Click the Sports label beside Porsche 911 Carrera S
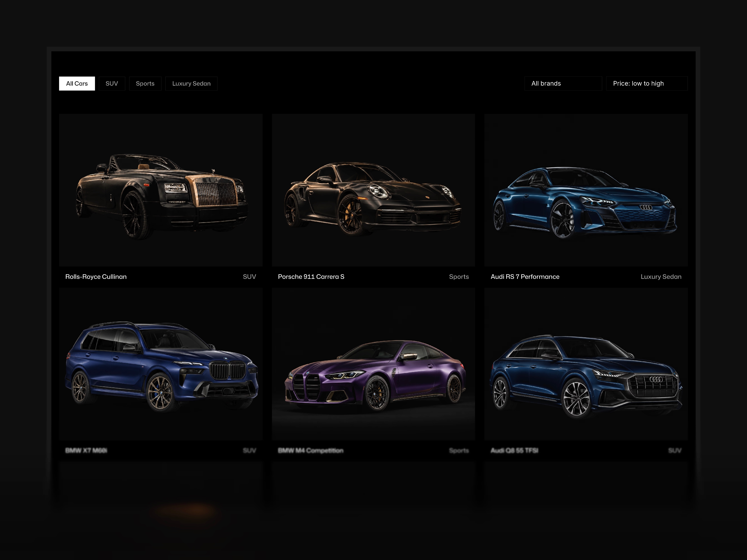The image size is (747, 560). point(459,277)
